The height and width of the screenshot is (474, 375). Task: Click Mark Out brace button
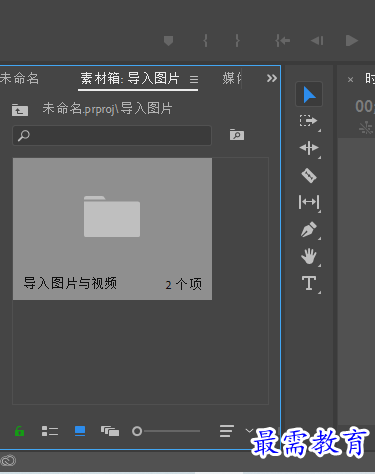point(237,41)
